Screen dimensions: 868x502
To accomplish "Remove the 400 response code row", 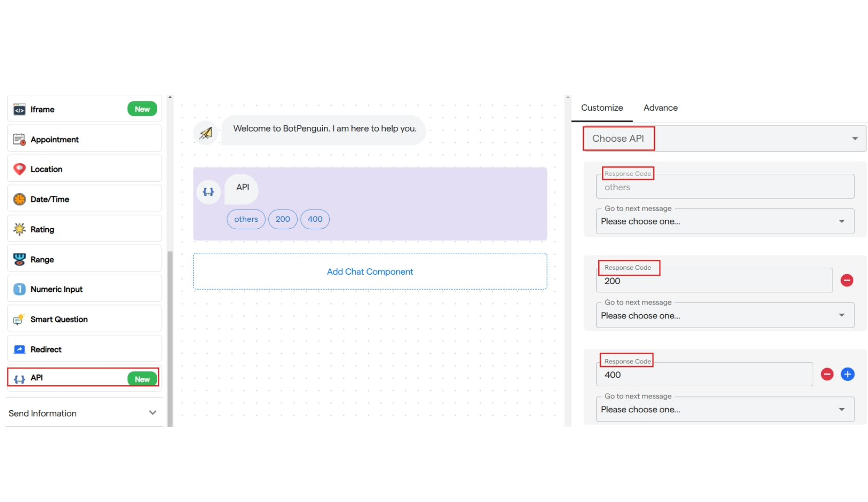I will coord(827,374).
